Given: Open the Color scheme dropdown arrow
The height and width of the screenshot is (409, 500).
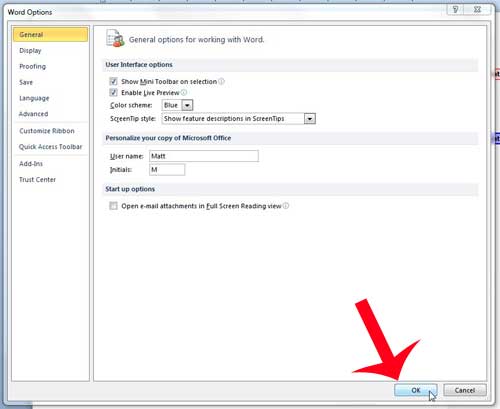Looking at the screenshot, I should (187, 105).
